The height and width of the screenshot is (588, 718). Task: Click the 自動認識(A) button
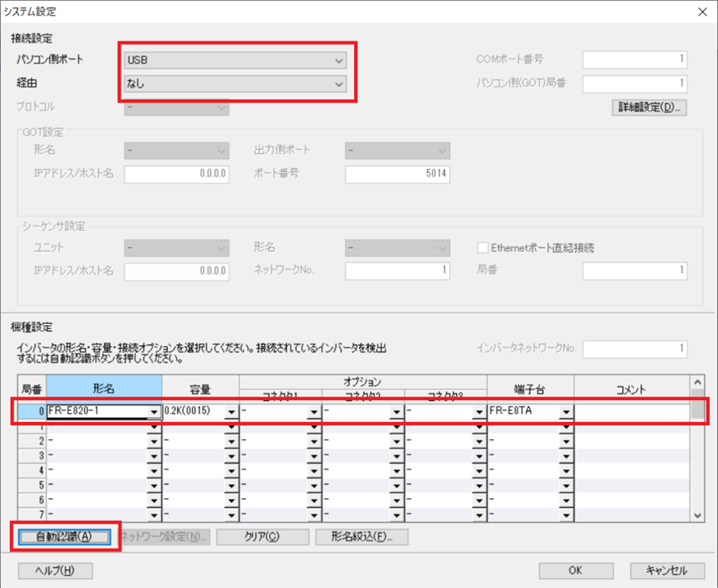click(64, 537)
